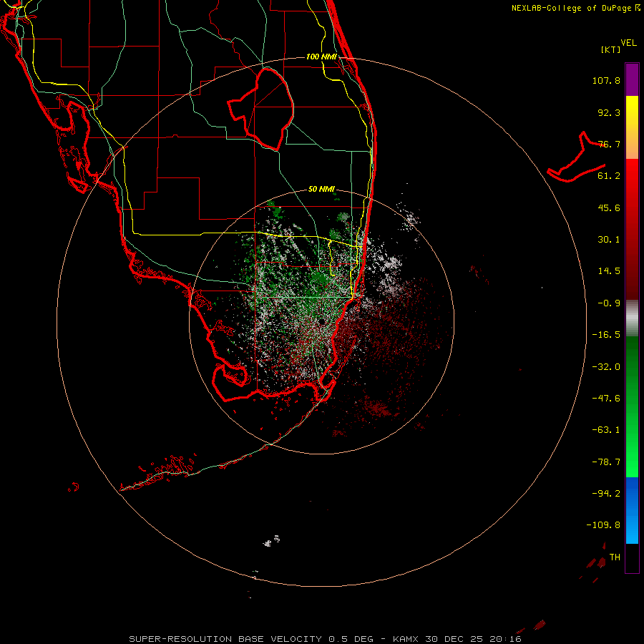Image resolution: width=644 pixels, height=644 pixels.
Task: Click the Grand Bahama island outline
Action: [577, 158]
